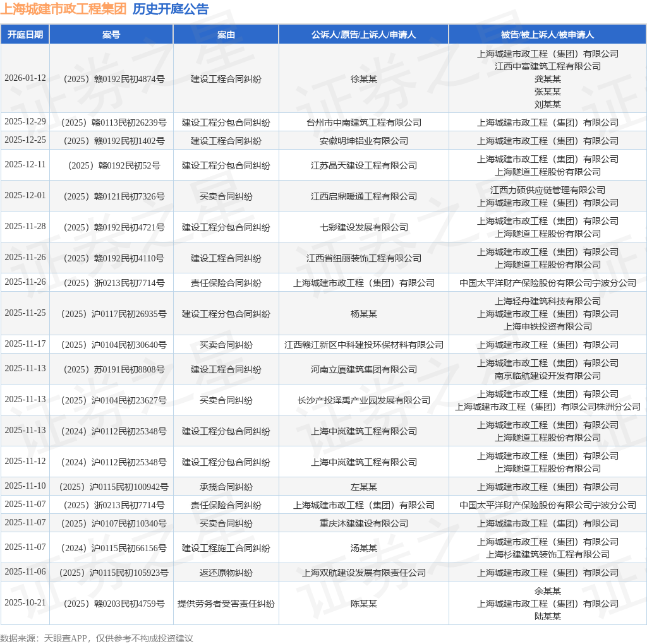Image resolution: width=647 pixels, height=644 pixels.
Task: Click date cell 2025-11-06
Action: [x=25, y=572]
